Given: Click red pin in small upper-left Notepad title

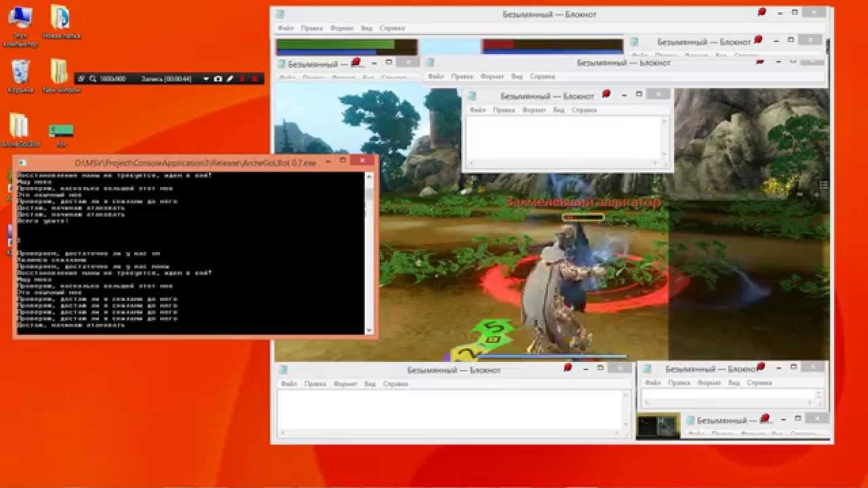Looking at the screenshot, I should (x=357, y=62).
